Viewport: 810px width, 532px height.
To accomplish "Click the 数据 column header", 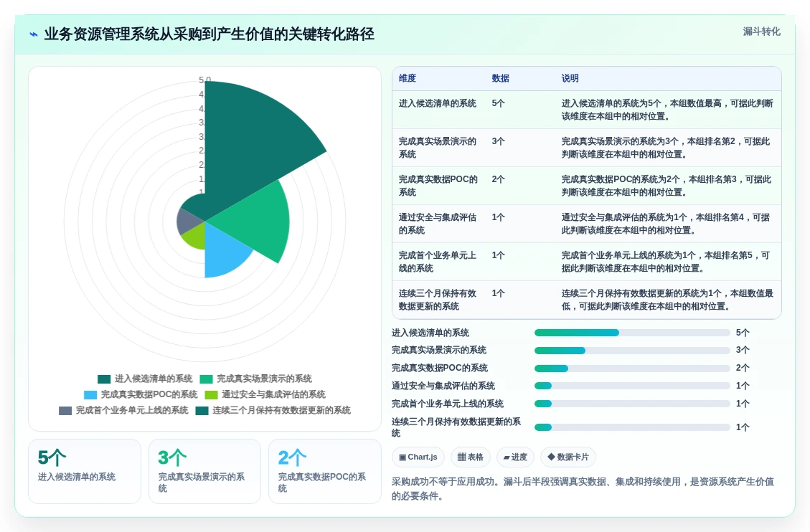I will point(500,78).
